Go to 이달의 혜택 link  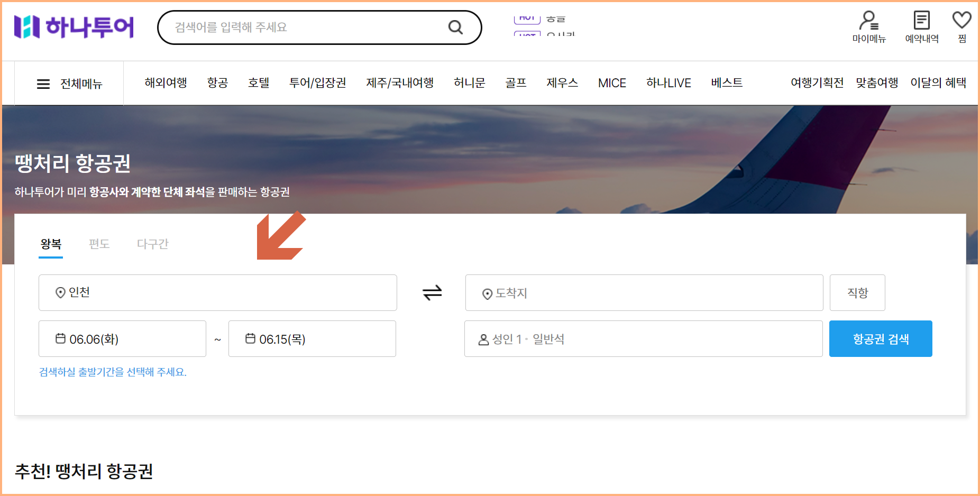point(938,83)
